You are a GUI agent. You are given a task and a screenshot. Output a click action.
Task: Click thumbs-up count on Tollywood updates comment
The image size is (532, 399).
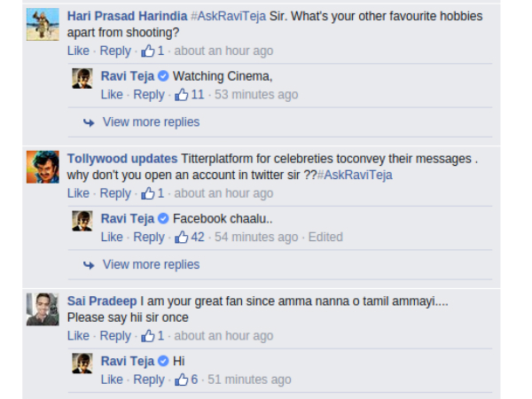click(x=160, y=193)
